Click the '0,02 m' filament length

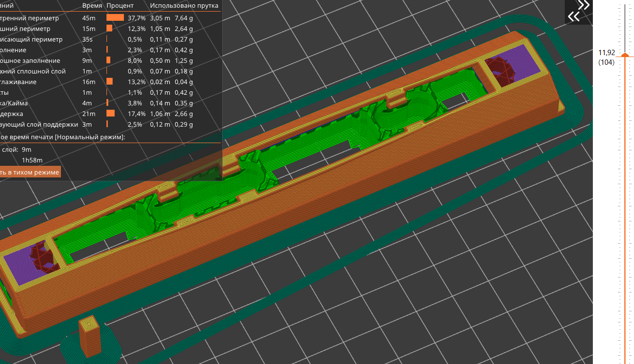160,82
